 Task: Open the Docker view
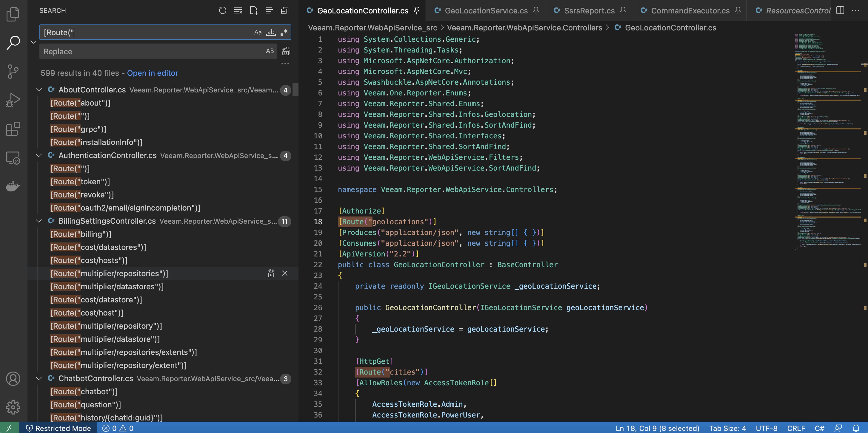(13, 186)
